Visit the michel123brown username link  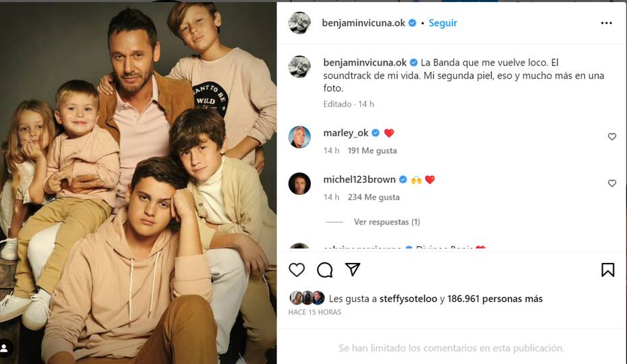coord(359,179)
